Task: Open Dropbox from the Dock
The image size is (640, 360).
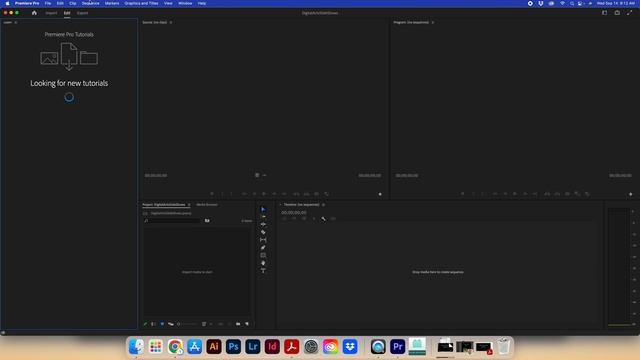Action: click(x=350, y=347)
